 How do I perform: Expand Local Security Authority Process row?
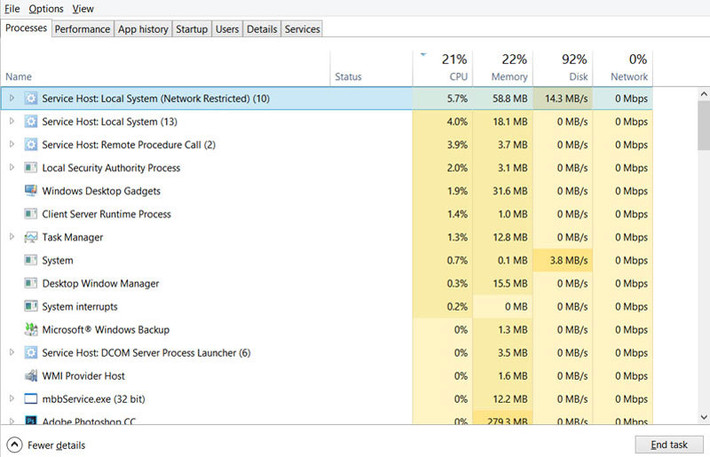click(x=12, y=167)
